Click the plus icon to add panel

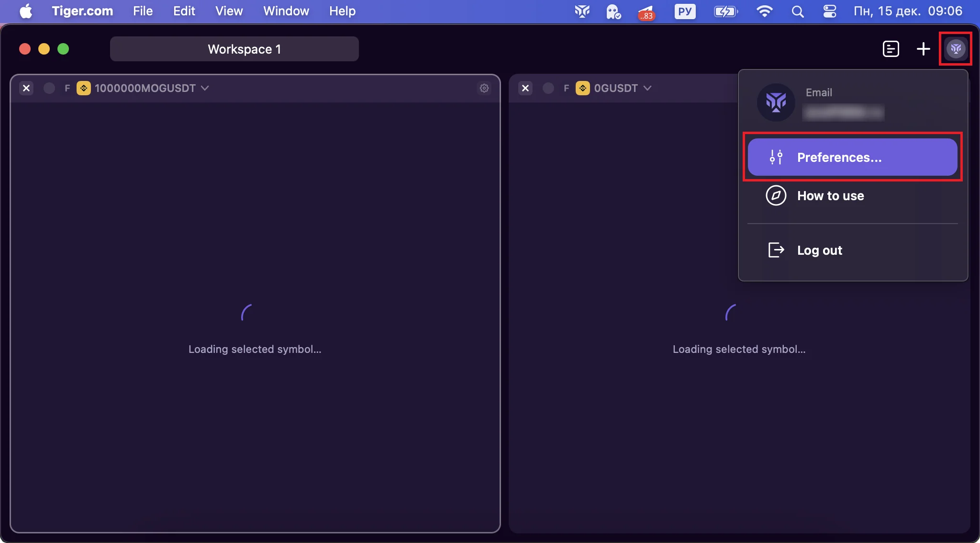coord(923,49)
